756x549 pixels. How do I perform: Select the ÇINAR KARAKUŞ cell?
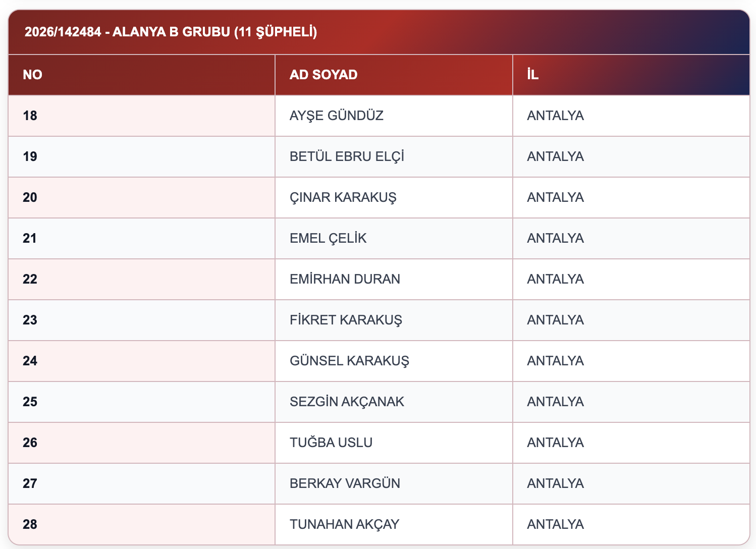click(x=394, y=197)
